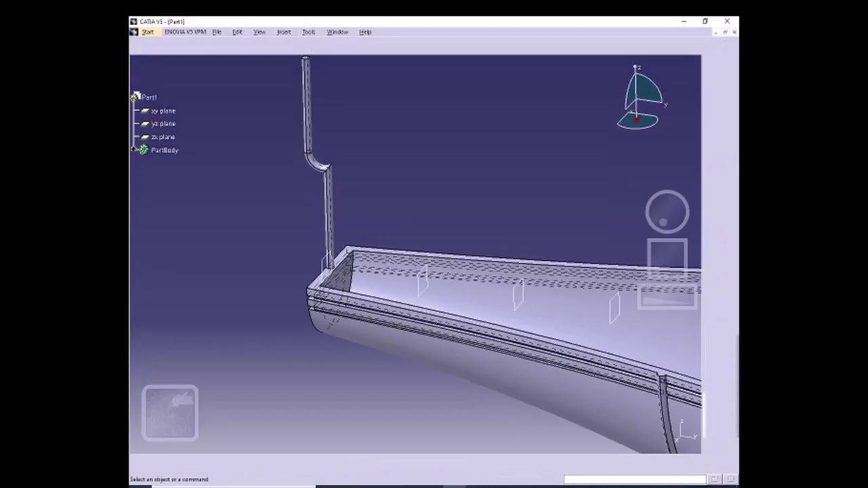
Task: Select PartBody in the specification tree
Action: 165,150
